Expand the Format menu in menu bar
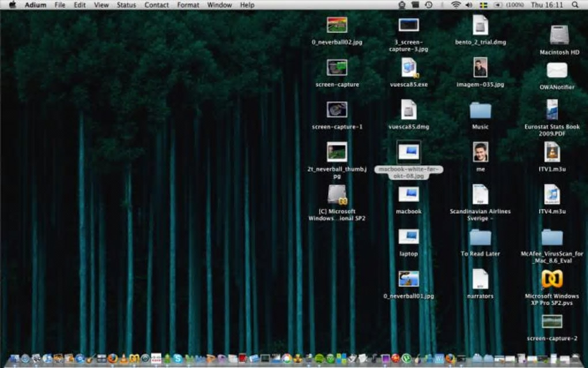 [x=188, y=5]
